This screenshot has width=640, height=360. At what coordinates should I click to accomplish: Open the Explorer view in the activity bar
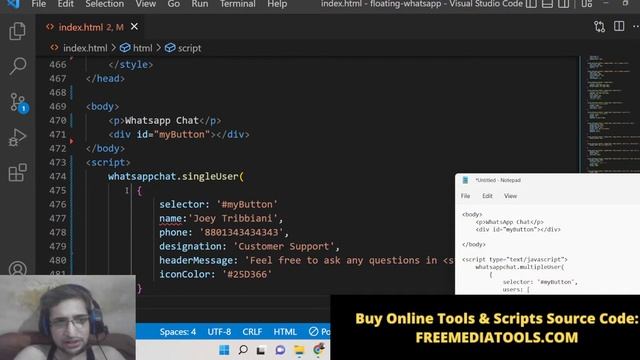pos(17,31)
